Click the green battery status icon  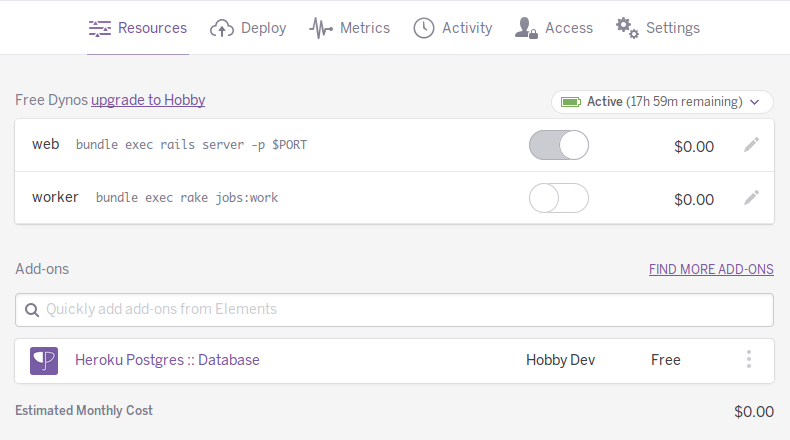tap(571, 102)
